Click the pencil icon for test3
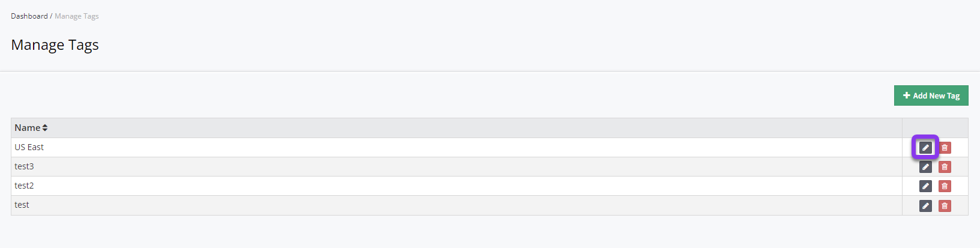The width and height of the screenshot is (980, 248). click(925, 167)
